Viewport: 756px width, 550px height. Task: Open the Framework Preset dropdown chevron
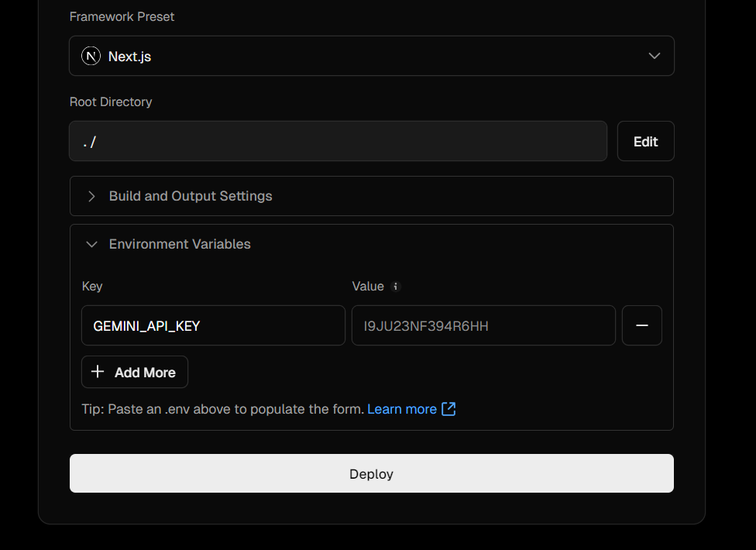coord(655,56)
